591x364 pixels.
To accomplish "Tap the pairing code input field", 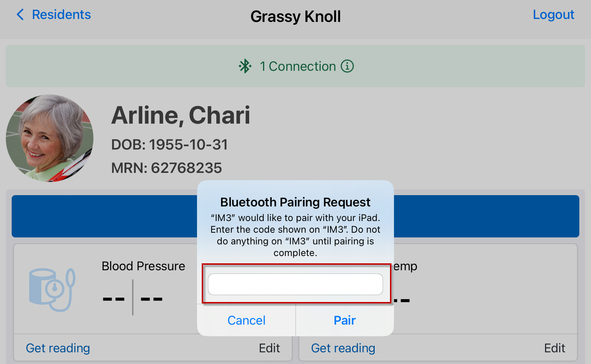I will coord(295,284).
